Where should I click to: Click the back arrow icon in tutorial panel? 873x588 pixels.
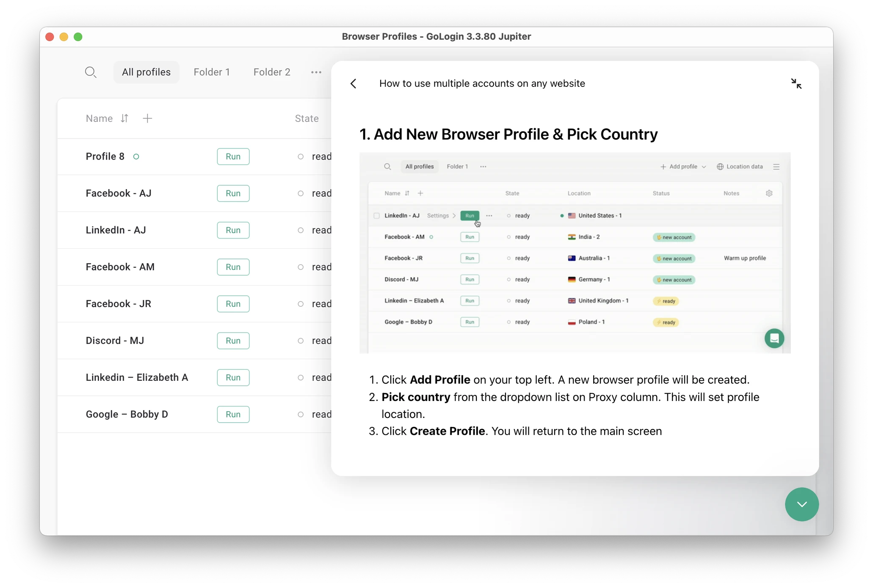click(354, 82)
